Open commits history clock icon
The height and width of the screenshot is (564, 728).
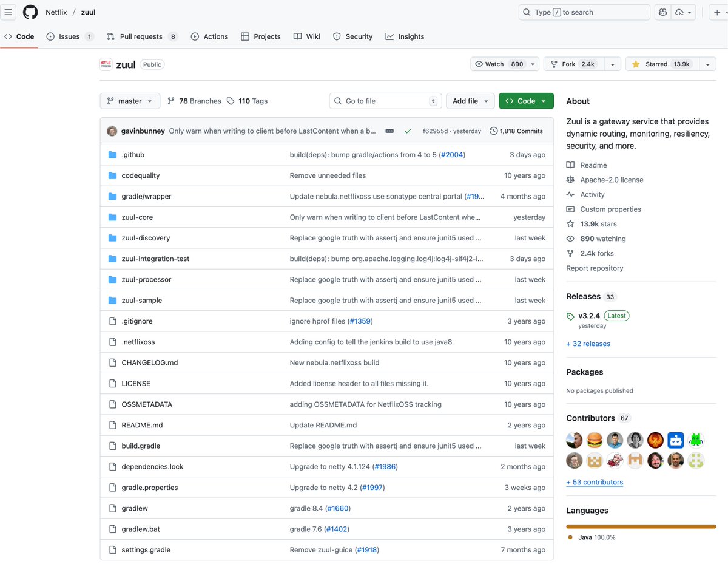[493, 131]
